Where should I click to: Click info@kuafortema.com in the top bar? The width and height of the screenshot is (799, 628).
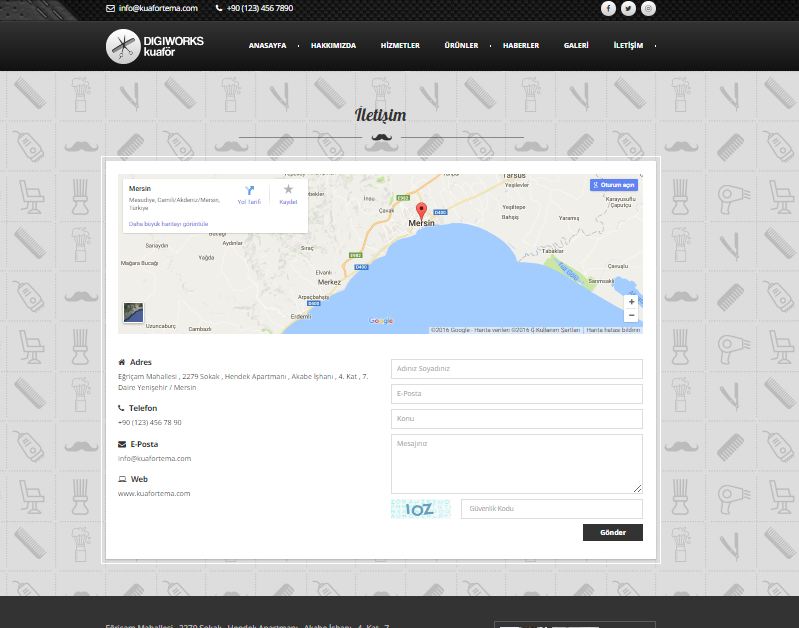coord(158,8)
